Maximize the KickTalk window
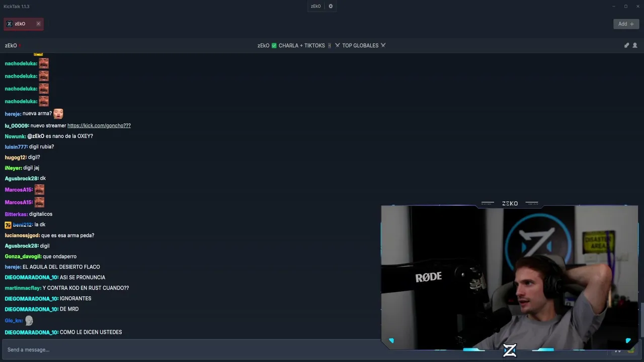Image resolution: width=644 pixels, height=362 pixels. [626, 7]
